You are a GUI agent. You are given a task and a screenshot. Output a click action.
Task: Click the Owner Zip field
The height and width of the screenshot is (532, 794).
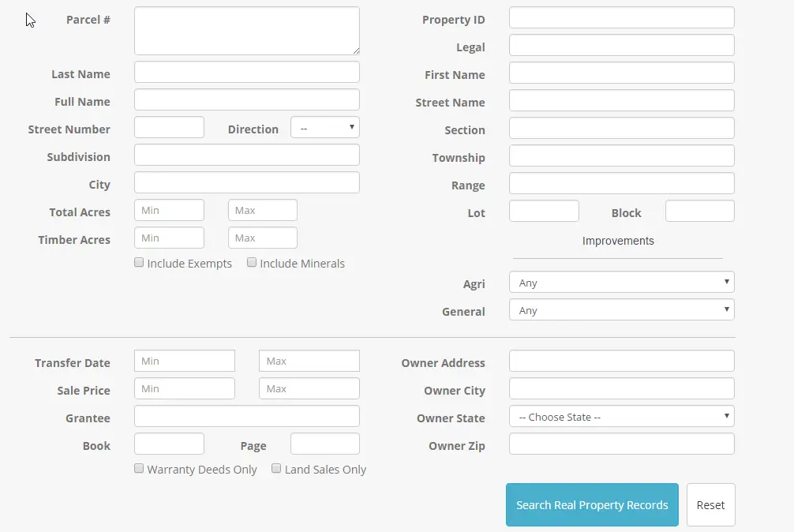tap(621, 444)
